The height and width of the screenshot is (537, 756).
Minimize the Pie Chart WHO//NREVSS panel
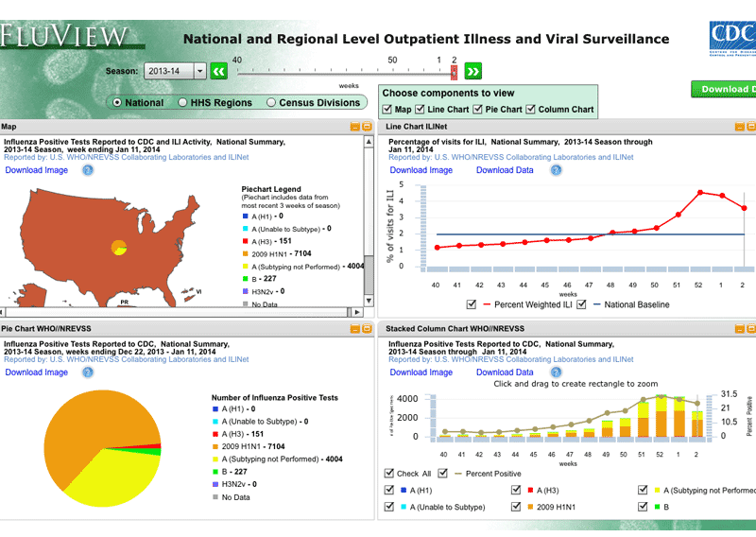point(355,329)
